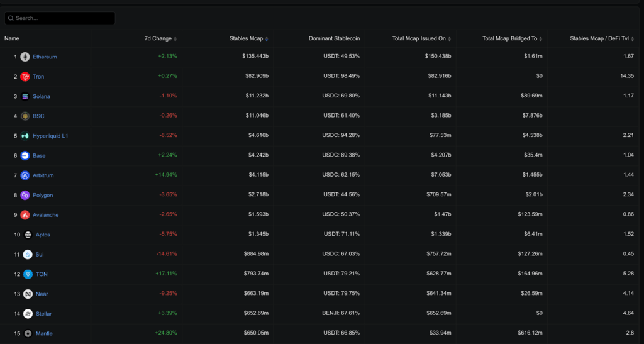Click the $1.61m bridged to value
644x344 pixels.
click(533, 56)
